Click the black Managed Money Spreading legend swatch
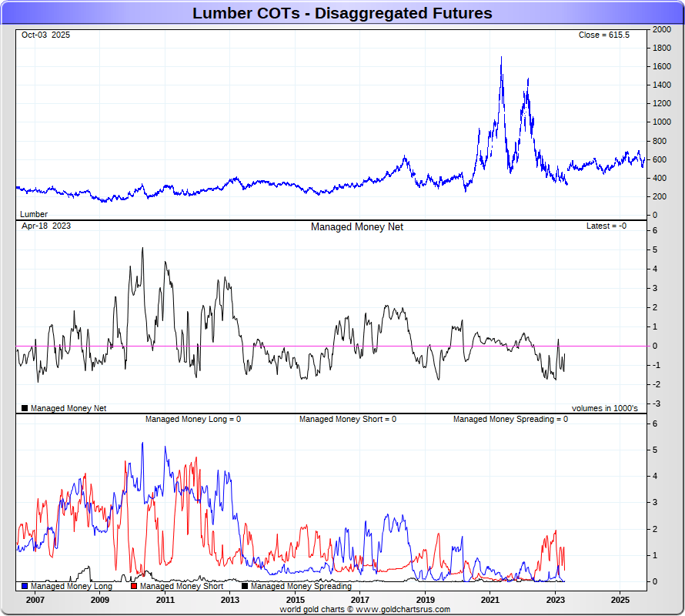The width and height of the screenshot is (685, 616). (x=245, y=586)
